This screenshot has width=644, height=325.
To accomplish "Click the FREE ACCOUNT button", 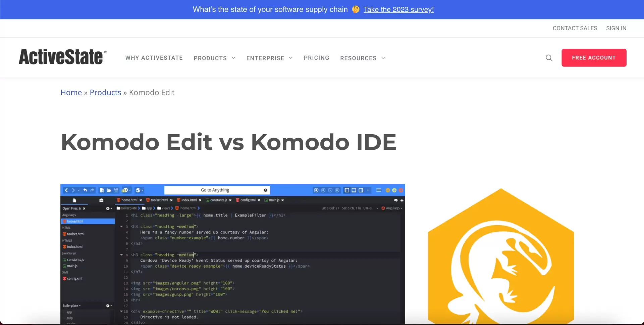I will 594,58.
